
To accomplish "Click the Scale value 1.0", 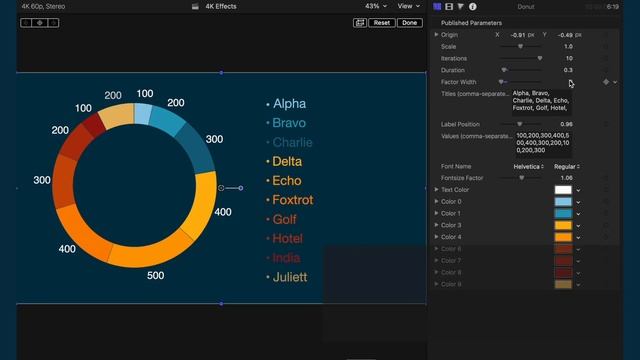I will pyautogui.click(x=568, y=47).
